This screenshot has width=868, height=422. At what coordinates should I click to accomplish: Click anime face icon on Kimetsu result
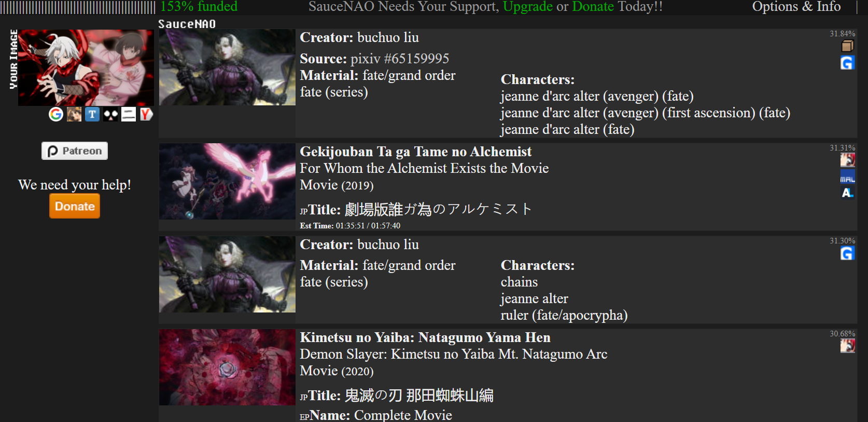pyautogui.click(x=847, y=346)
